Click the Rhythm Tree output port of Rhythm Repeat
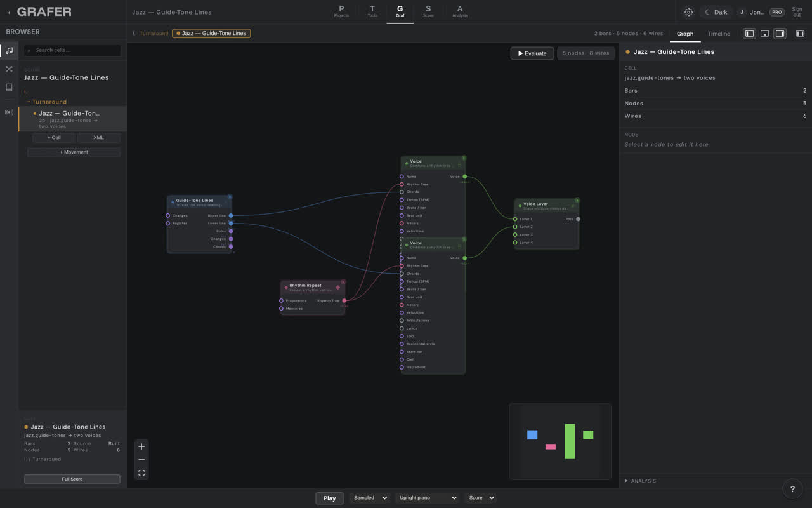 click(x=344, y=300)
